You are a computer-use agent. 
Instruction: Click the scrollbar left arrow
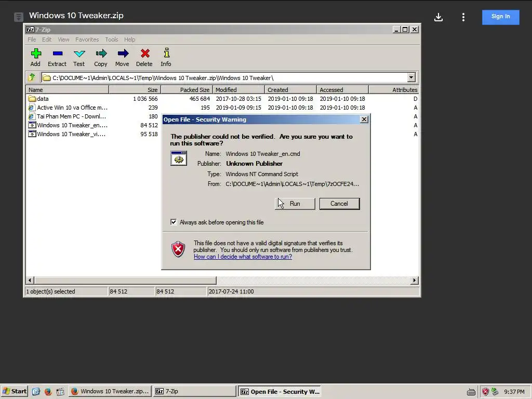tap(30, 280)
